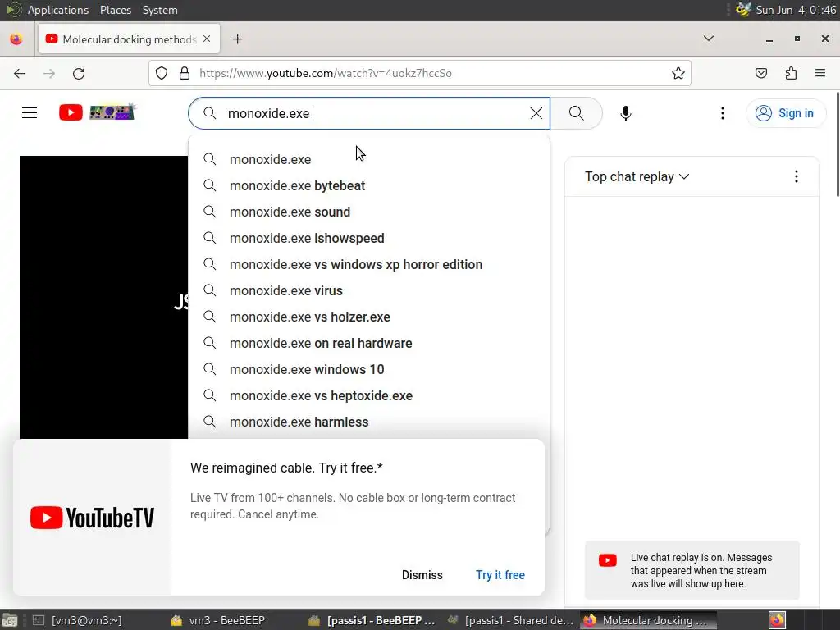Screen dimensions: 840x630
Task: Click the BeeBEEP bee tray icon
Action: [743, 10]
